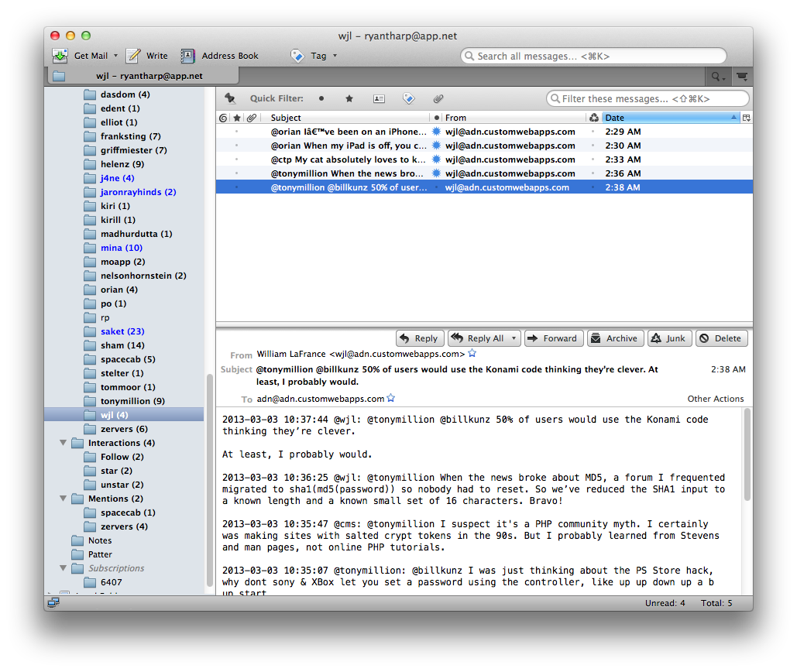Click the Search all messages field
The width and height of the screenshot is (797, 672).
click(x=593, y=56)
